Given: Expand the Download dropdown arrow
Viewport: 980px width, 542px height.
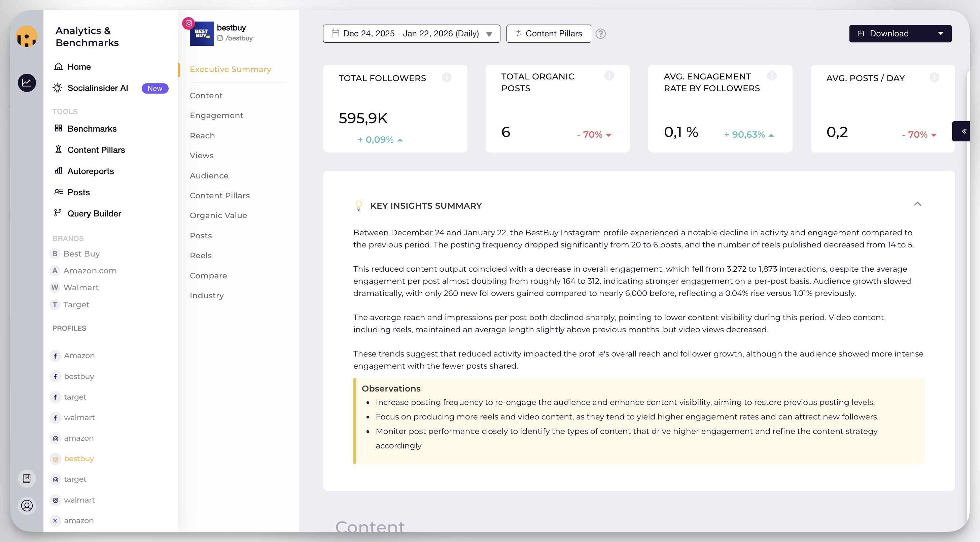Looking at the screenshot, I should [940, 33].
